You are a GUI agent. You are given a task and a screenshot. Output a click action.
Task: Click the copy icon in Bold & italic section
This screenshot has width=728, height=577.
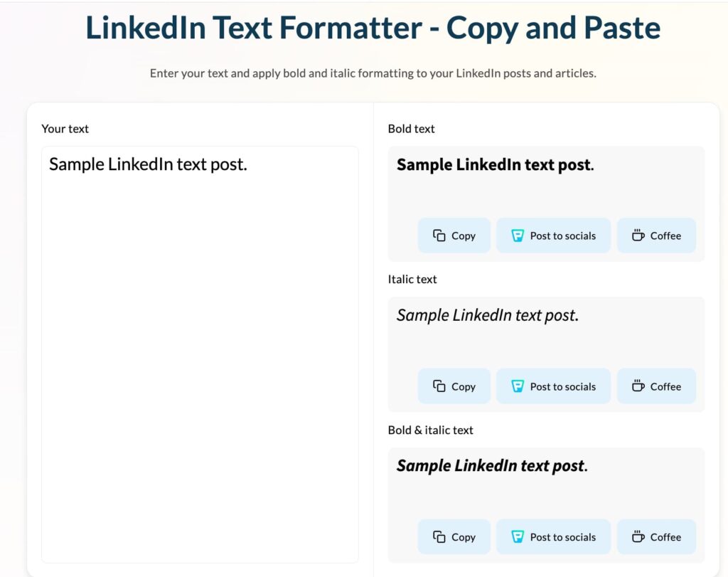point(439,537)
